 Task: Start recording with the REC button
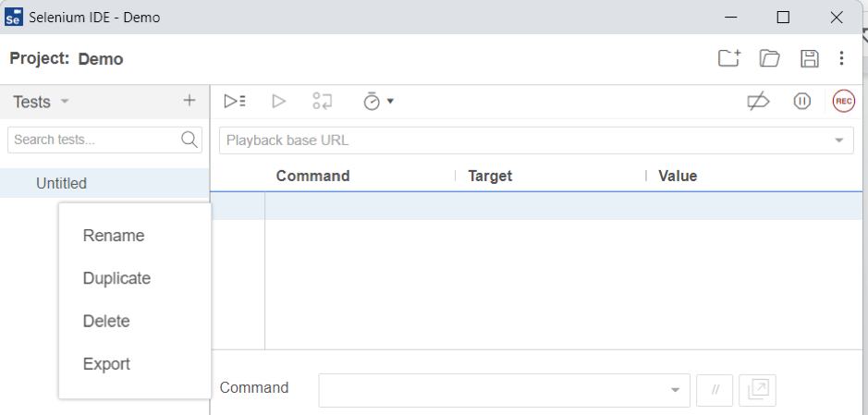pyautogui.click(x=843, y=102)
